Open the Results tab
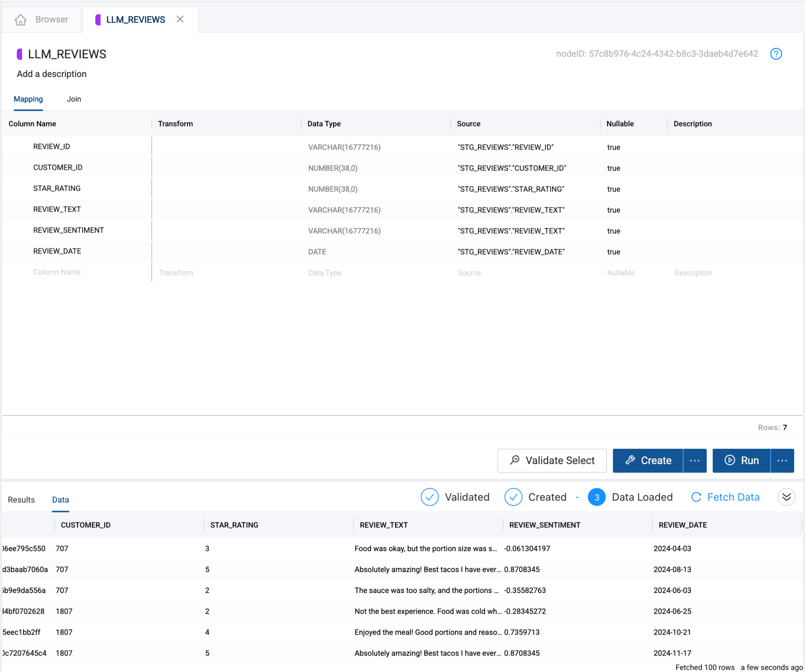Screen dimensions: 805x672 pyautogui.click(x=21, y=499)
